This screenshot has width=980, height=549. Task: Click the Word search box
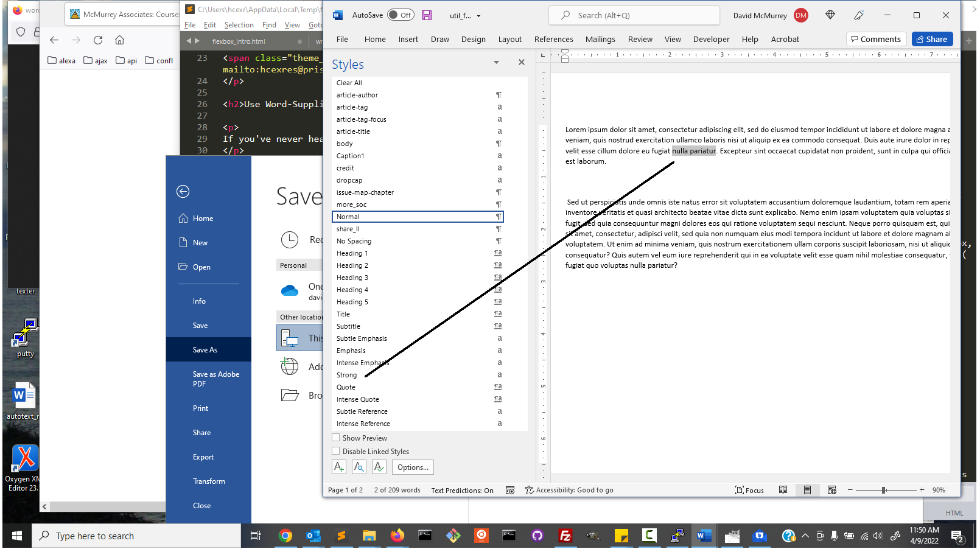[x=634, y=15]
